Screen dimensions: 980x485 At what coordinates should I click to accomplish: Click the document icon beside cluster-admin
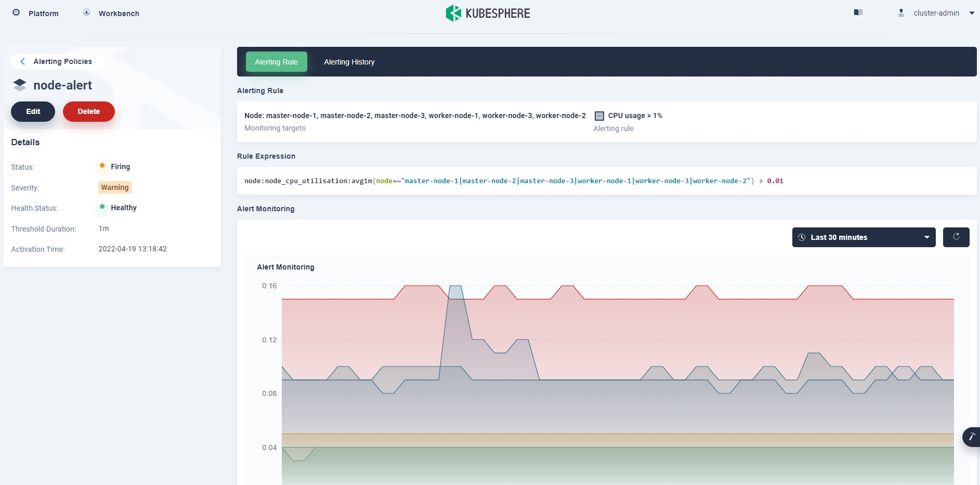858,12
